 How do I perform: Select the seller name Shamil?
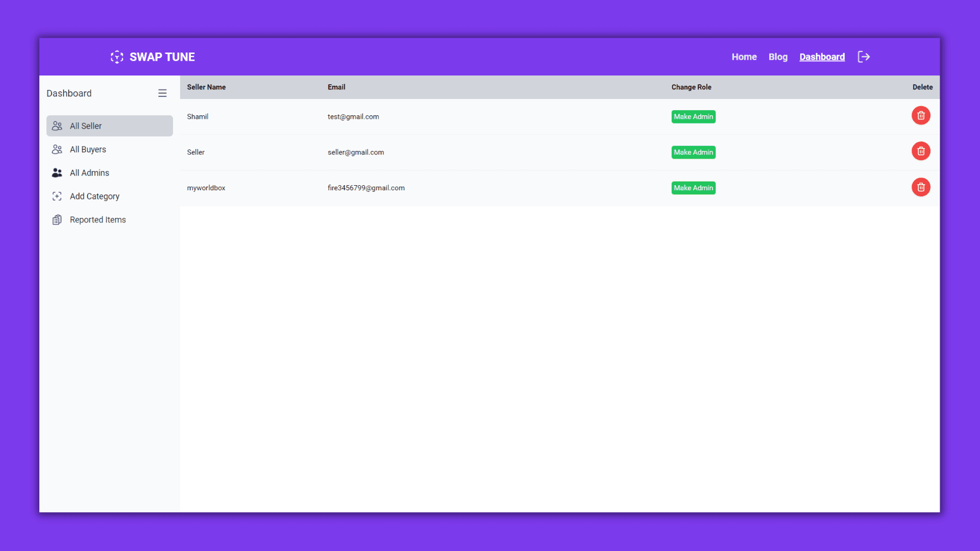(x=198, y=117)
